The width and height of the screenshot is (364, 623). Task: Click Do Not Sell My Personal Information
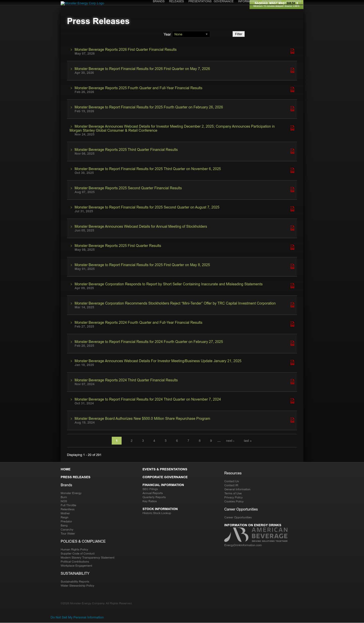77,617
